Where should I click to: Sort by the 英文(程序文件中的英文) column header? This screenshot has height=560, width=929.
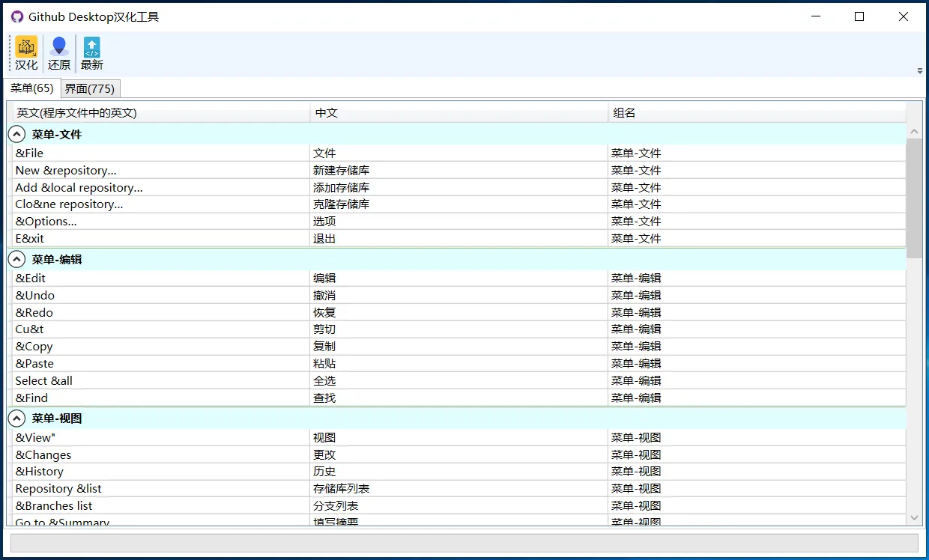point(161,113)
